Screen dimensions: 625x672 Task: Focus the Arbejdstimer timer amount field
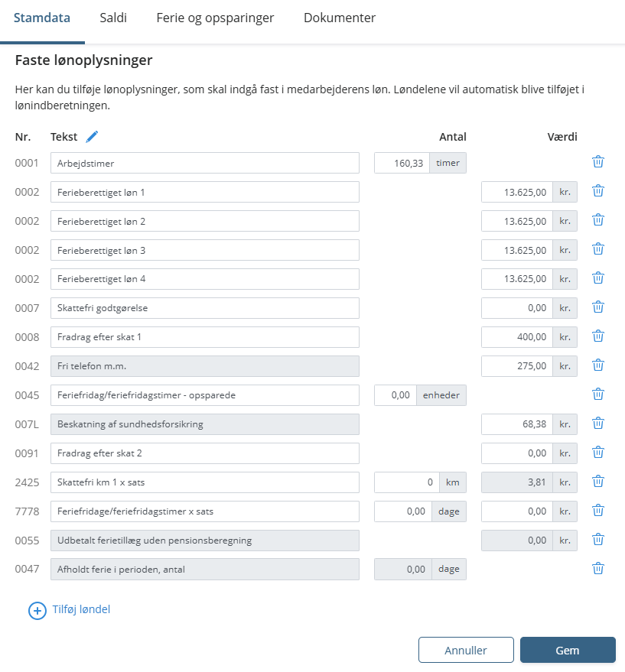coord(402,163)
